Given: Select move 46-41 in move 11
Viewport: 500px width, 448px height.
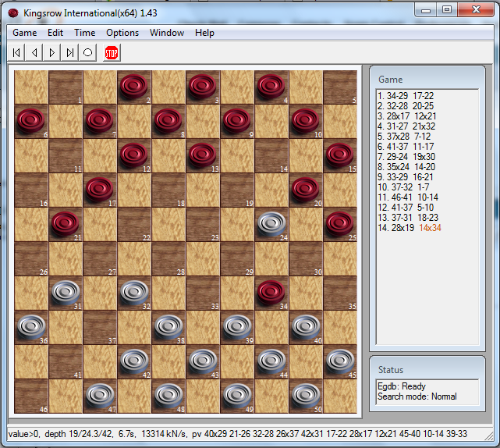Looking at the screenshot, I should (x=402, y=197).
